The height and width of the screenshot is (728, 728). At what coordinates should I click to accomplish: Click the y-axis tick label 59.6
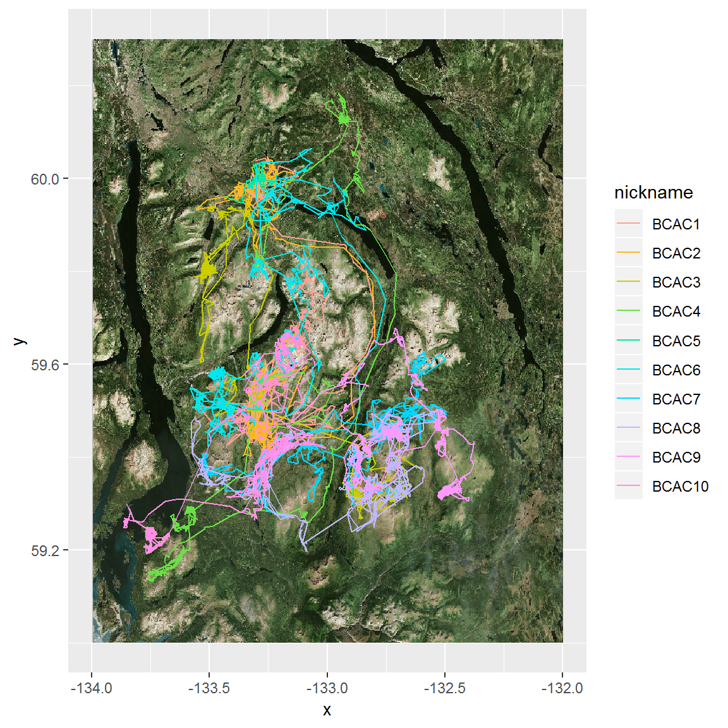point(45,365)
